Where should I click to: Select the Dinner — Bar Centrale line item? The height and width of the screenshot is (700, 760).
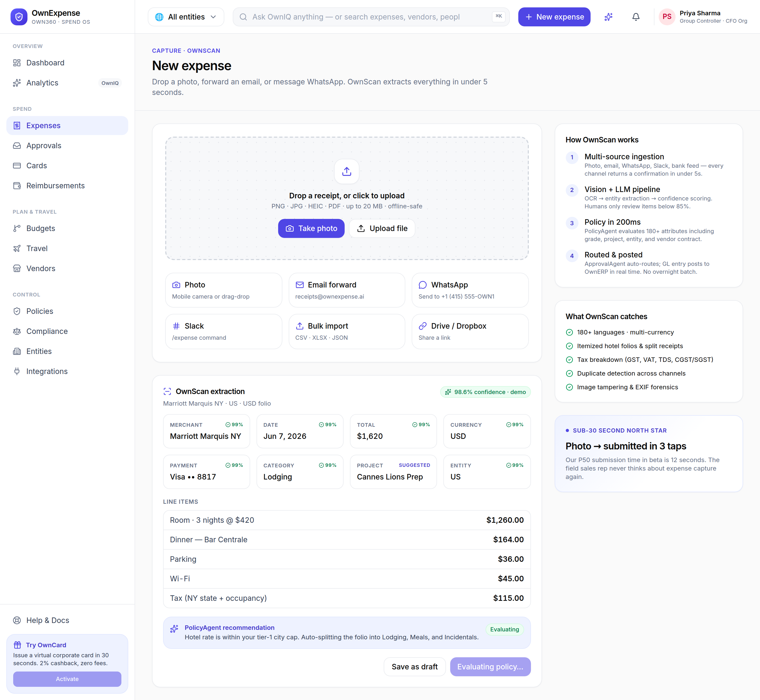click(x=347, y=540)
